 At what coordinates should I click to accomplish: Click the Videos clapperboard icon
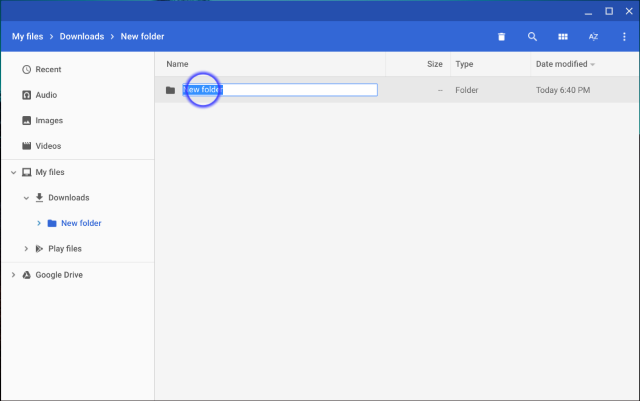coord(27,146)
